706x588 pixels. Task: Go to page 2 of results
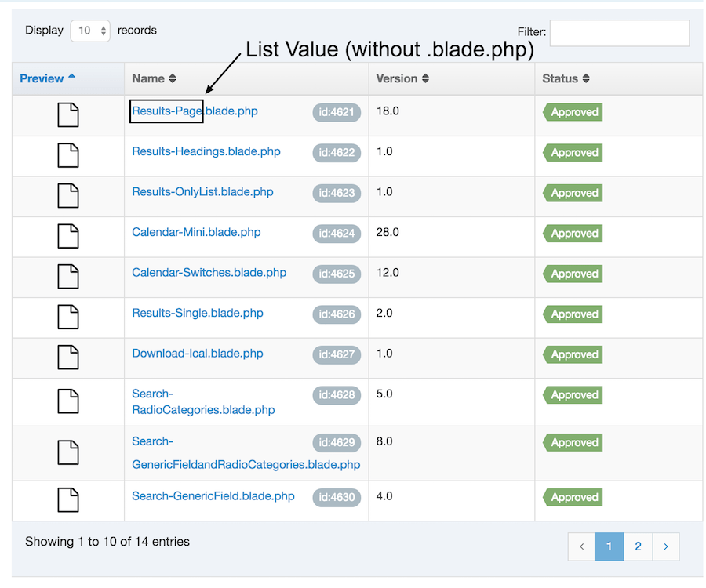(x=638, y=546)
